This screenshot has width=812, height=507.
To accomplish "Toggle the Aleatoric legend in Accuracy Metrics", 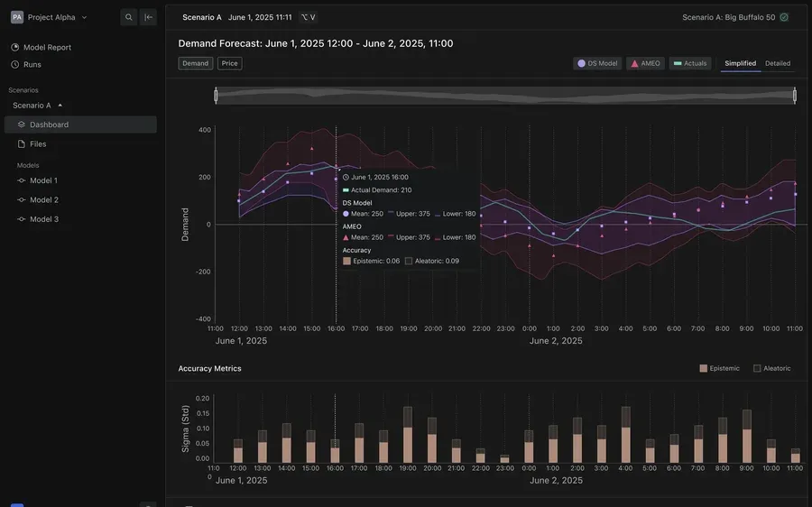I will pos(771,368).
